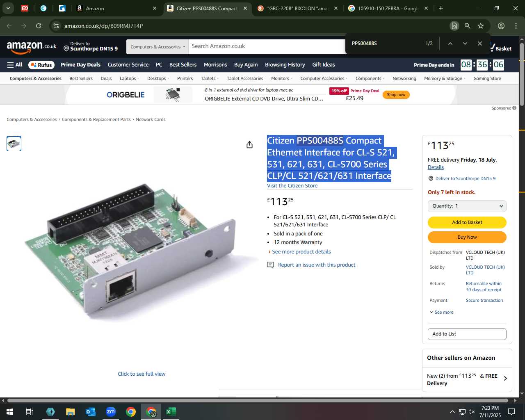This screenshot has width=525, height=420.
Task: Switch to the GRC-220B BIXOLON tab
Action: [298, 8]
